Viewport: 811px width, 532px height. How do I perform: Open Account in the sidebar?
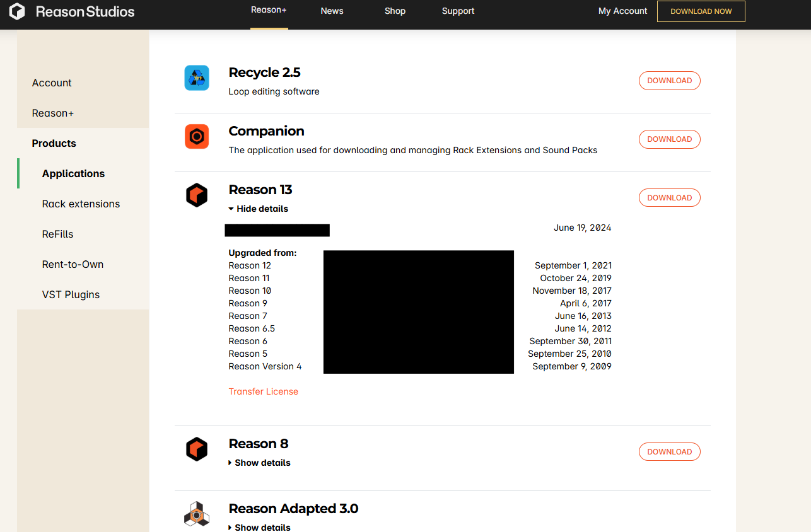52,83
